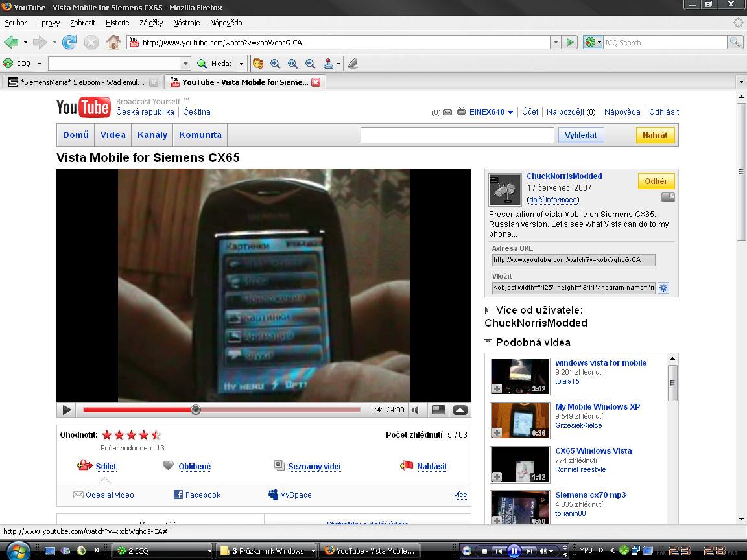This screenshot has width=747, height=560.
Task: Add 'CX65 Windows Vista' to queue
Action: [497, 476]
